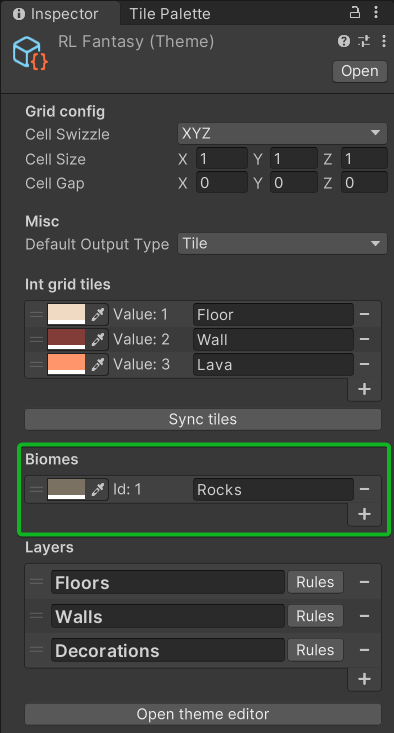
Task: Click the Cell Gap X field
Action: 222,183
